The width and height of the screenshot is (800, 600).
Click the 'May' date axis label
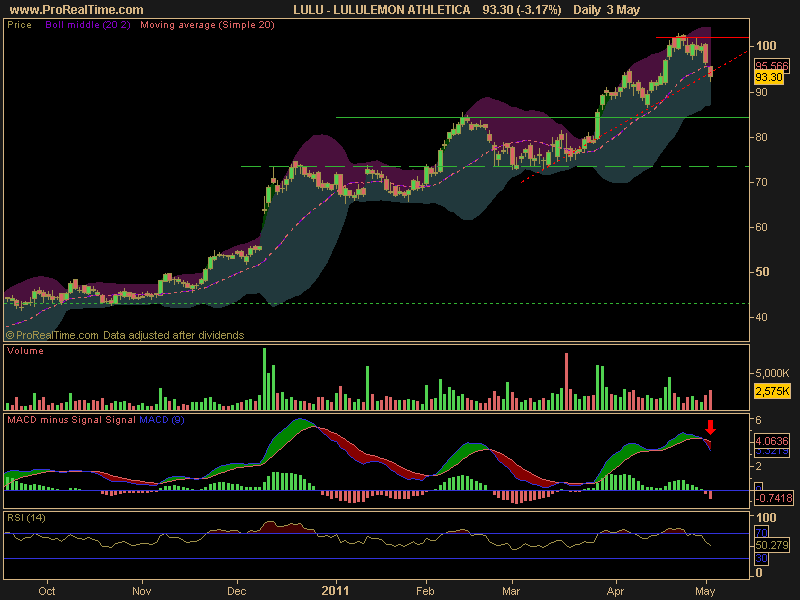click(x=705, y=591)
